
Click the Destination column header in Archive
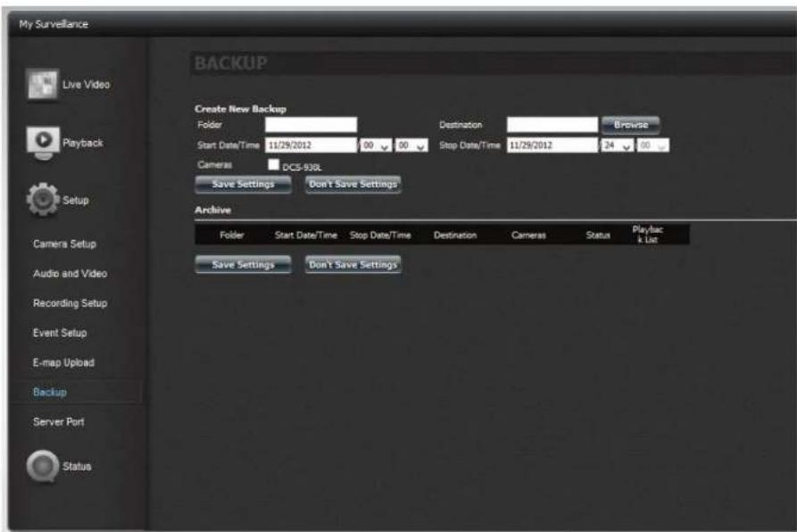tap(455, 235)
